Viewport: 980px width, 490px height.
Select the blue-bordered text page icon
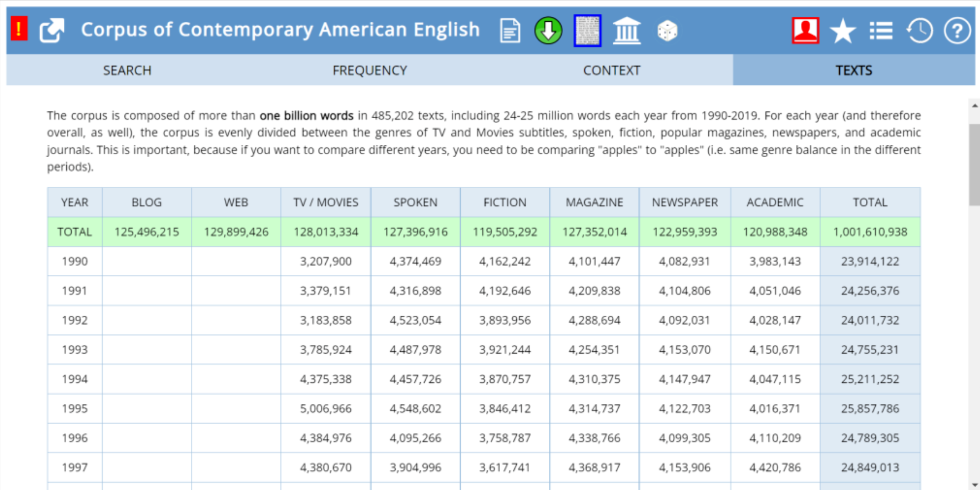click(588, 30)
